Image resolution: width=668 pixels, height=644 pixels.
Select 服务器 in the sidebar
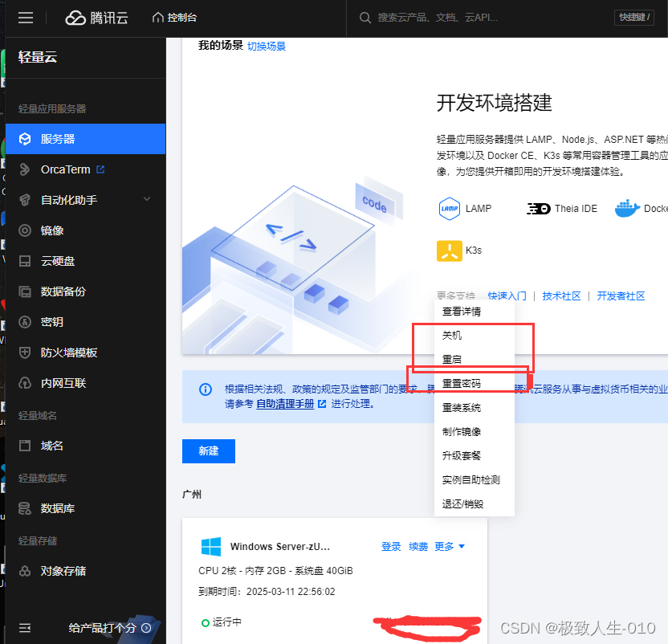point(86,139)
